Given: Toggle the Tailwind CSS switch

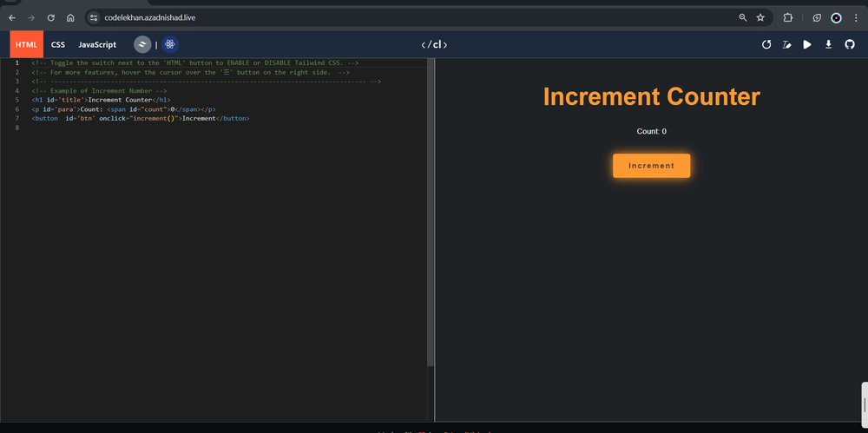Looking at the screenshot, I should [142, 44].
